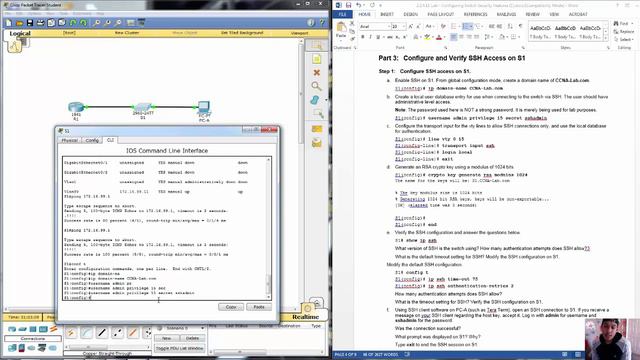Image resolution: width=640 pixels, height=360 pixels.
Task: Pick the copper cross-over dashed cable
Action: coord(118,333)
